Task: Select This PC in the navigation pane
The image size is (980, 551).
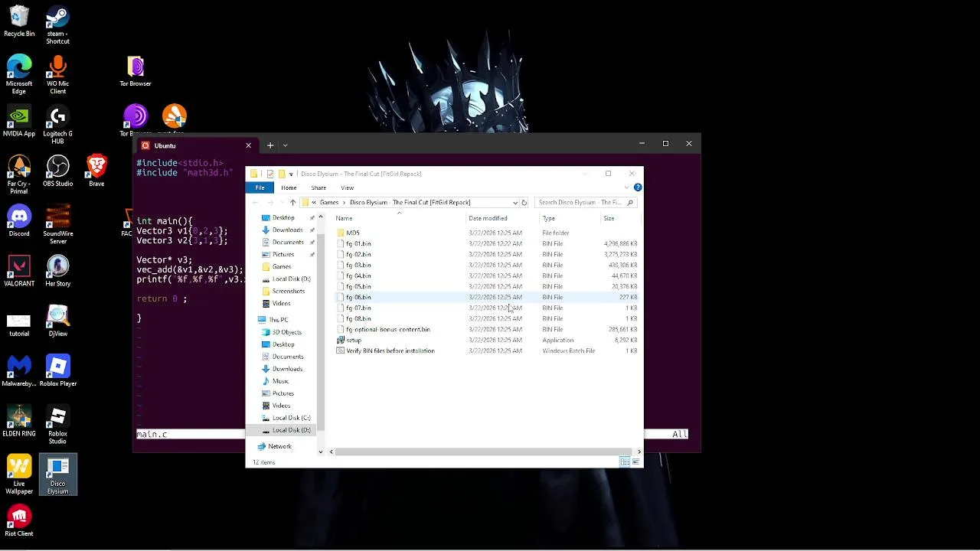Action: tap(278, 320)
